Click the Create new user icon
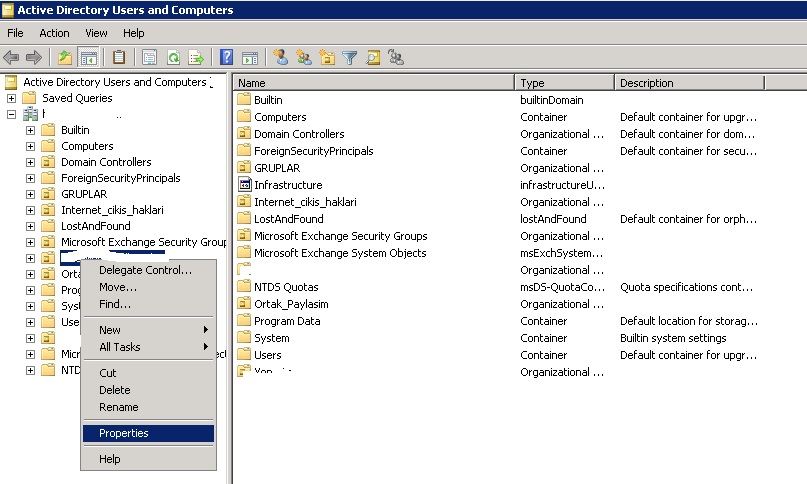 (x=281, y=58)
